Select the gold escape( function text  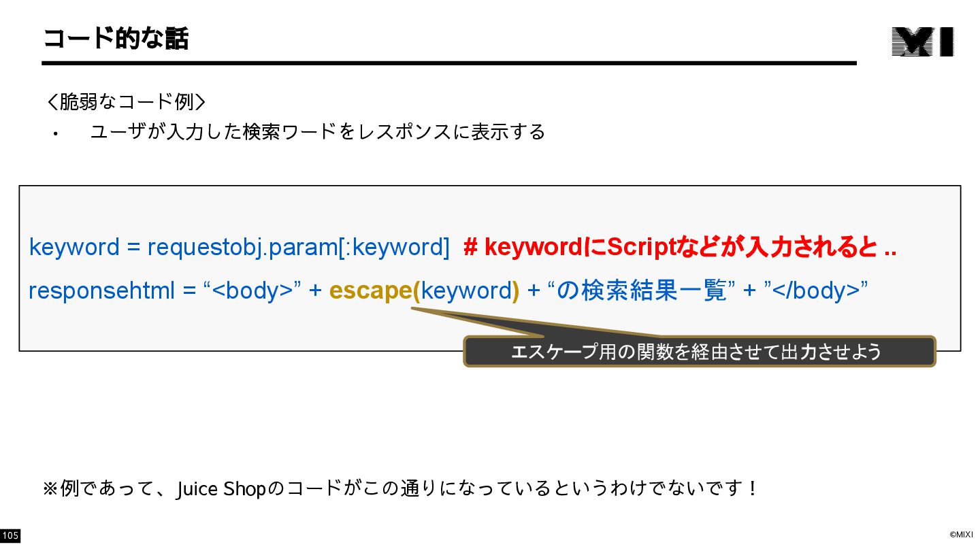(x=375, y=290)
